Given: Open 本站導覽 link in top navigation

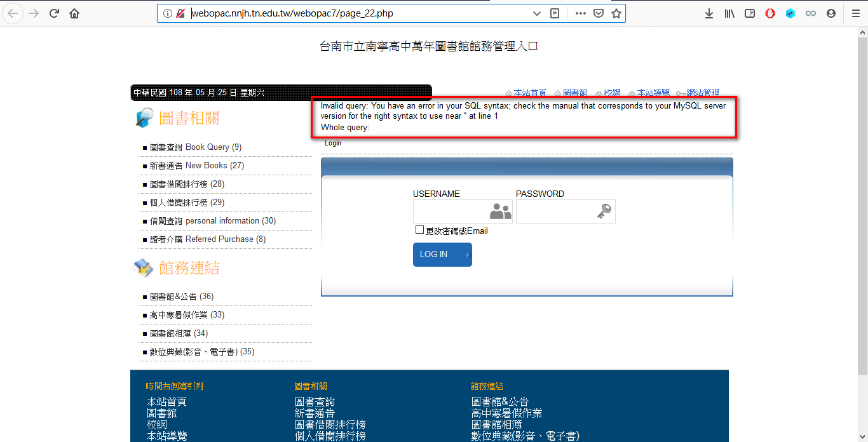Looking at the screenshot, I should [653, 93].
